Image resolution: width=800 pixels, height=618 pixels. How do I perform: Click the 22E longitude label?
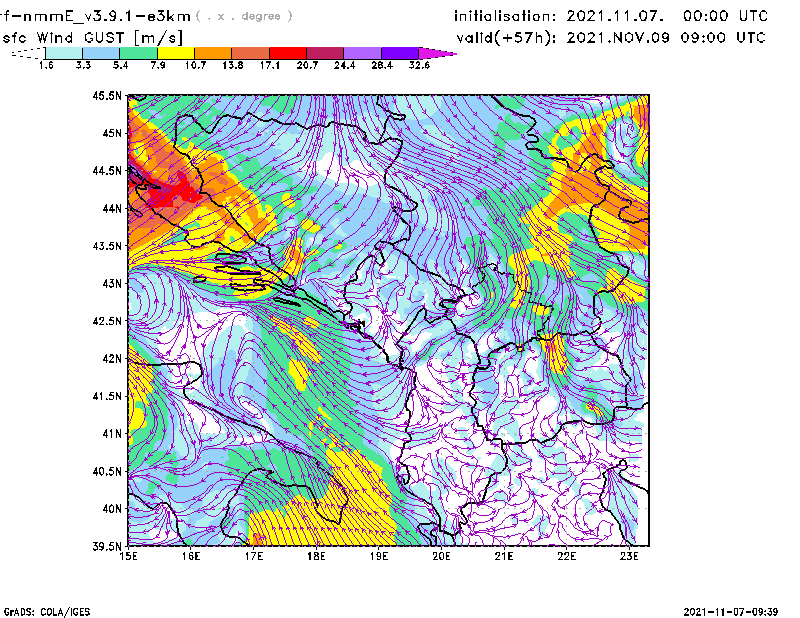pos(566,556)
